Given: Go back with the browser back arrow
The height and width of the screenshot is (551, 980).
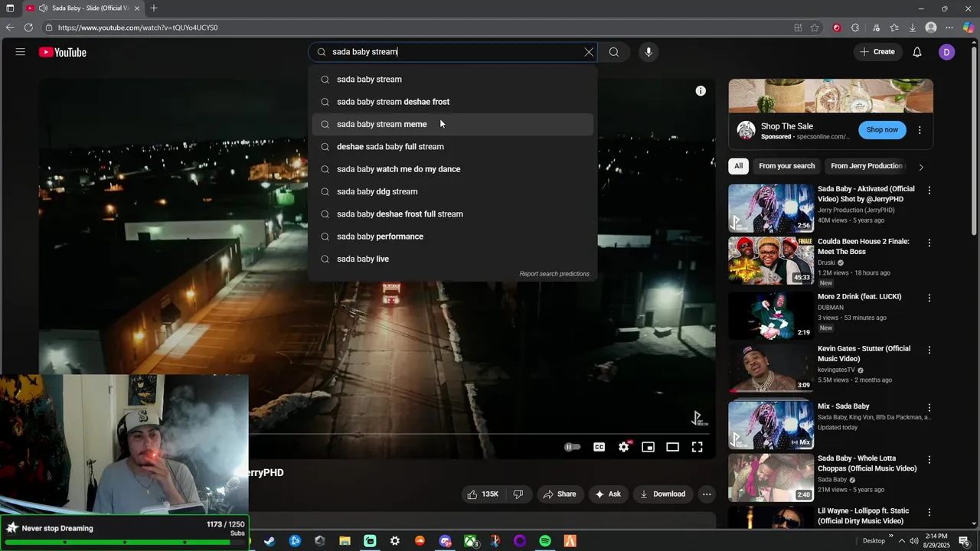Looking at the screenshot, I should pyautogui.click(x=9, y=28).
